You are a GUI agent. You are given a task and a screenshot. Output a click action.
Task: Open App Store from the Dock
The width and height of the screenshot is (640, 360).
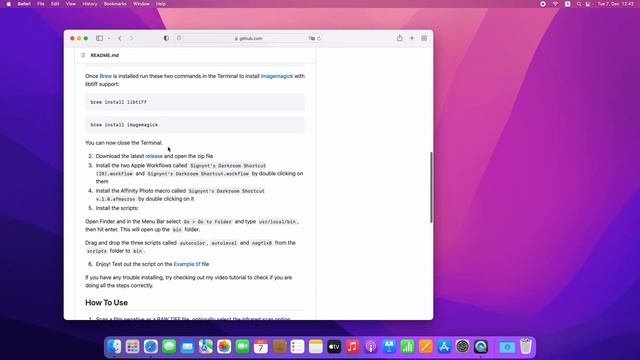point(444,347)
